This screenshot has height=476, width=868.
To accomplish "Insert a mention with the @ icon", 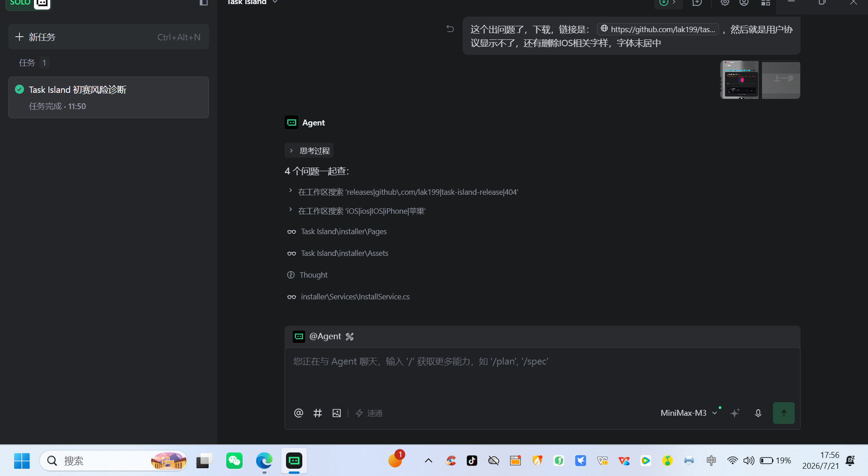I will point(299,413).
